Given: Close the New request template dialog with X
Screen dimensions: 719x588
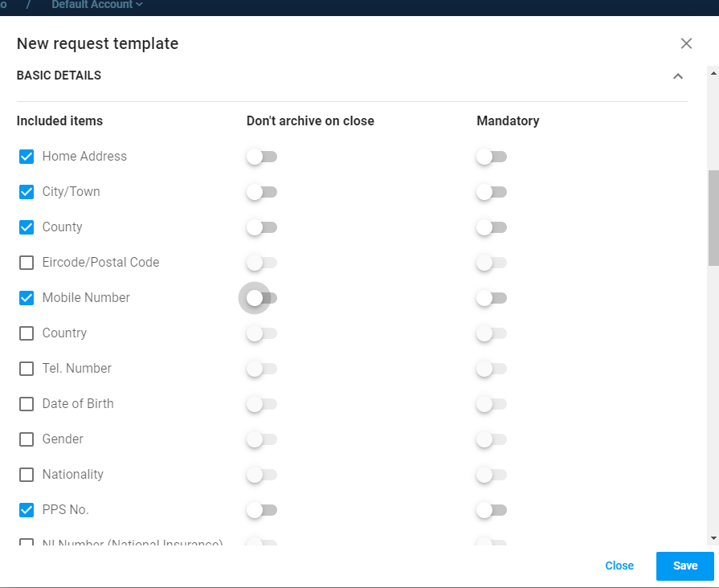Looking at the screenshot, I should click(686, 43).
